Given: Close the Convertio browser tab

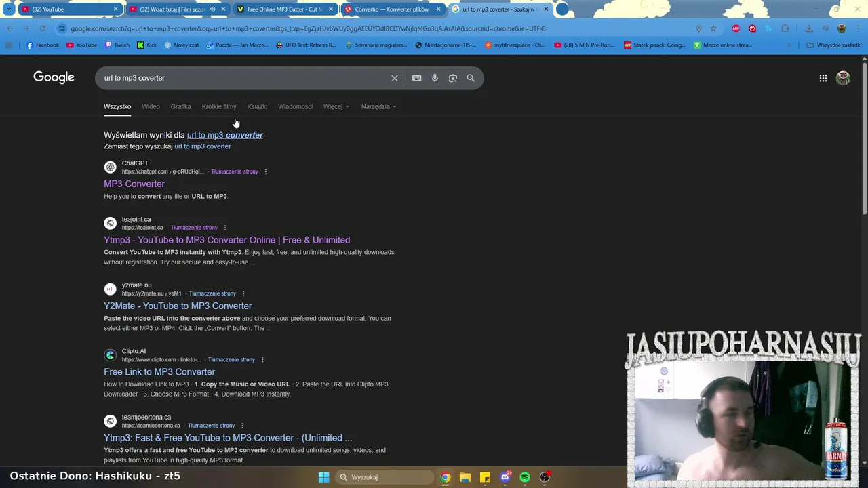Looking at the screenshot, I should [438, 9].
